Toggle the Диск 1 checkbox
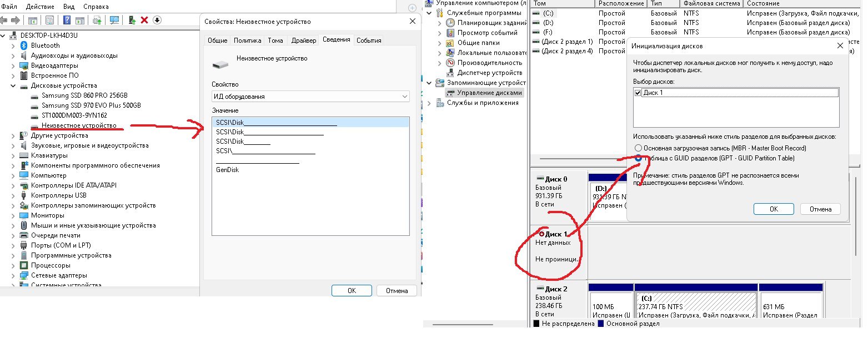 638,93
